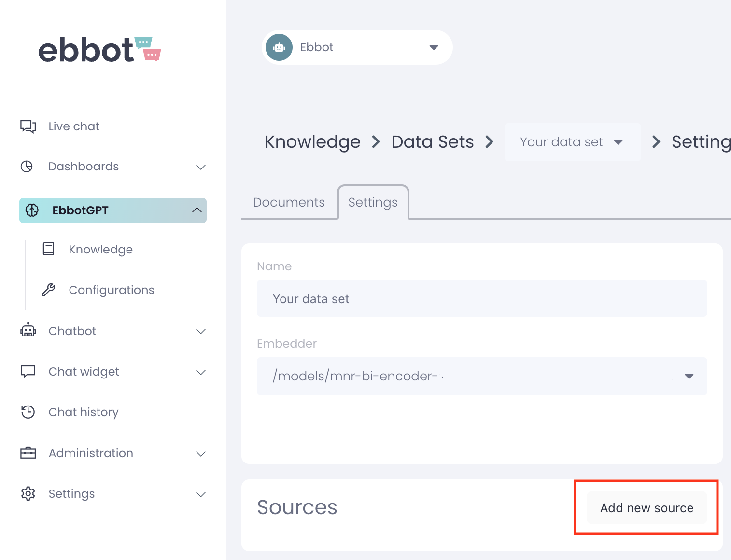Screen dimensions: 731x560
Task: Click the Chat history clock icon
Action: [28, 412]
